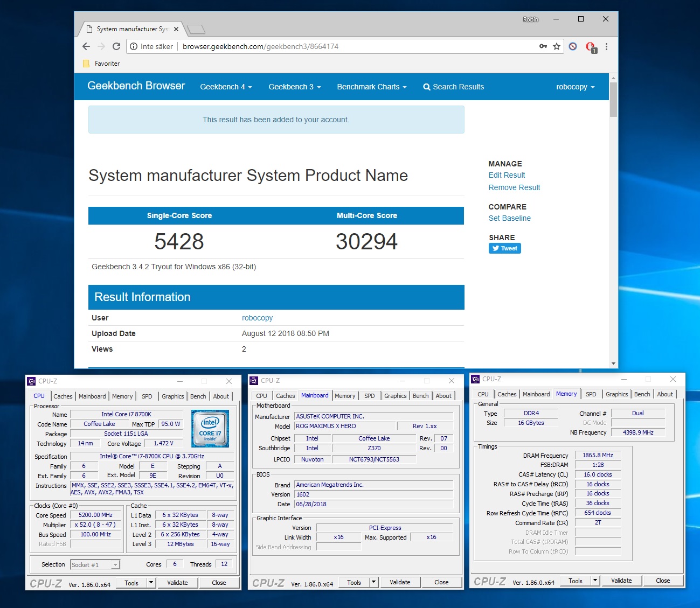700x608 pixels.
Task: Expand Tools arrow in Memory window
Action: click(x=595, y=581)
